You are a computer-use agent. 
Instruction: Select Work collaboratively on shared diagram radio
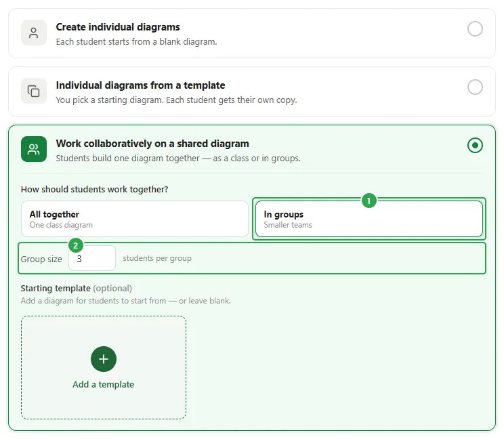pyautogui.click(x=475, y=145)
